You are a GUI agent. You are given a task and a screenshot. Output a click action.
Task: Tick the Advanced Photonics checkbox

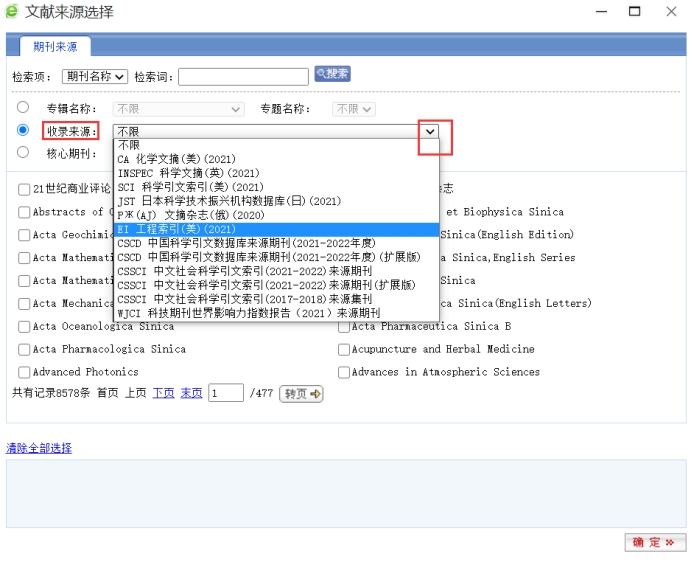24,373
